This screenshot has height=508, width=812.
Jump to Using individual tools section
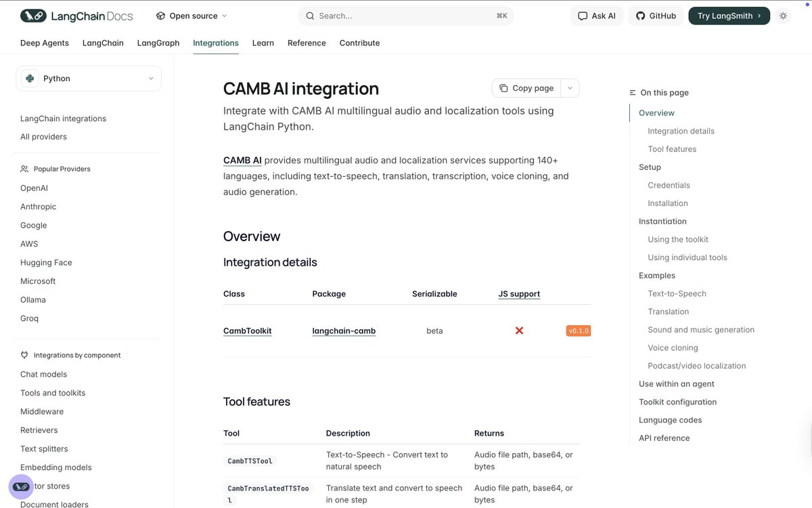tap(687, 257)
